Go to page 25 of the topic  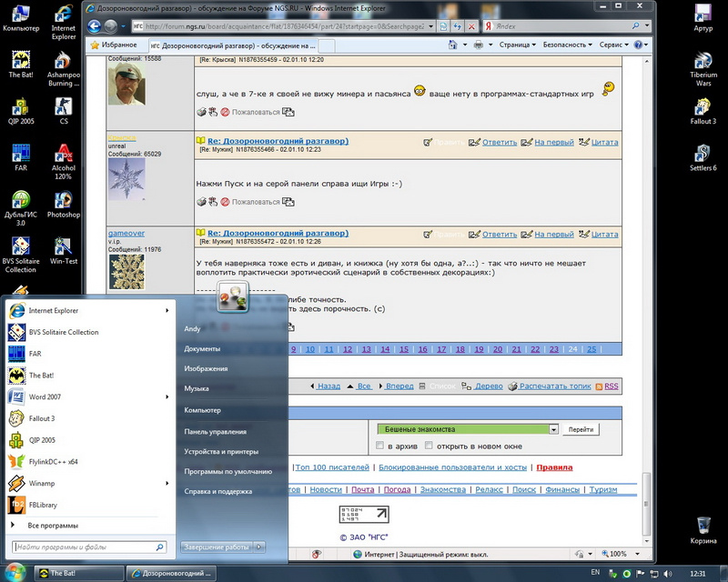(591, 349)
